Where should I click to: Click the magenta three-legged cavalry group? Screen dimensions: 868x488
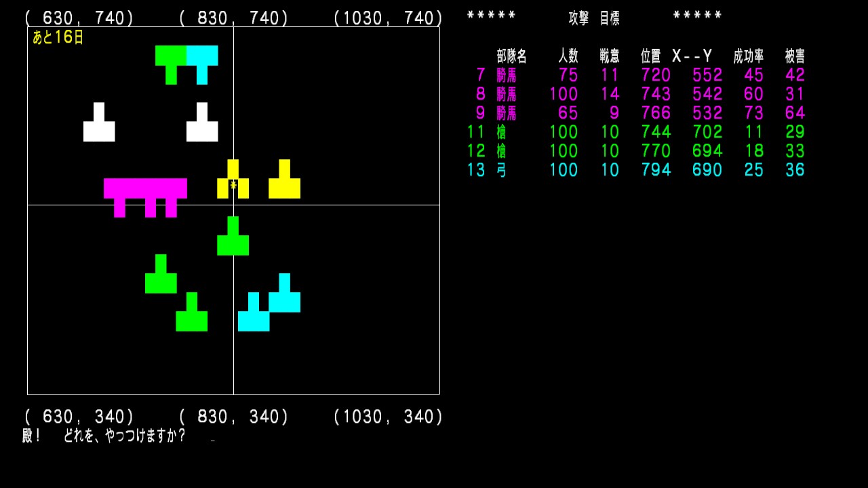145,189
